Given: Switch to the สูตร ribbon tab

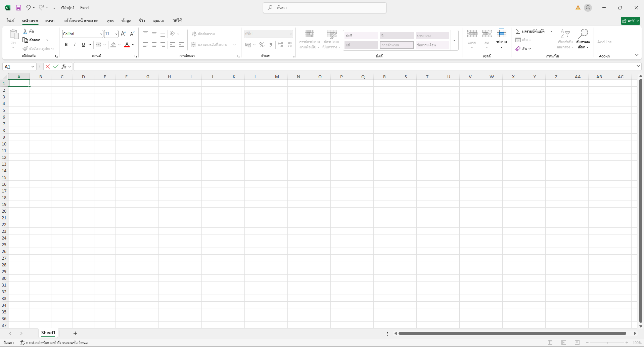Looking at the screenshot, I should coord(110,21).
